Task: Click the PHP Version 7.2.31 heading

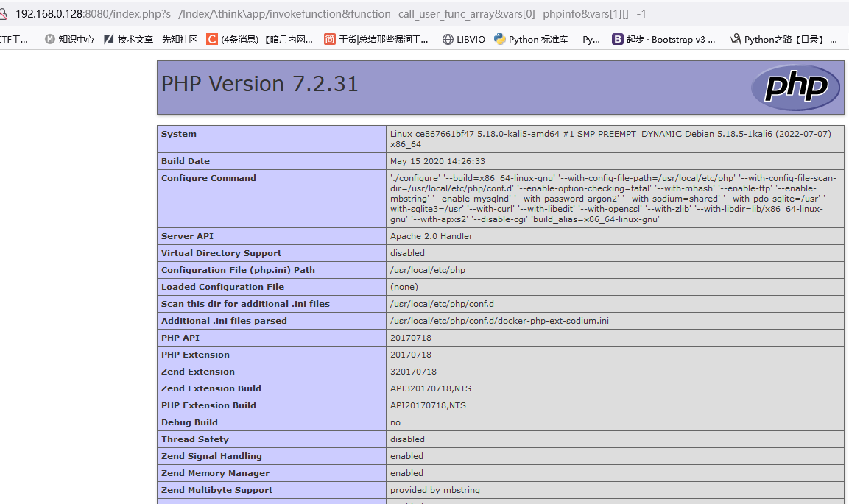Action: click(258, 83)
